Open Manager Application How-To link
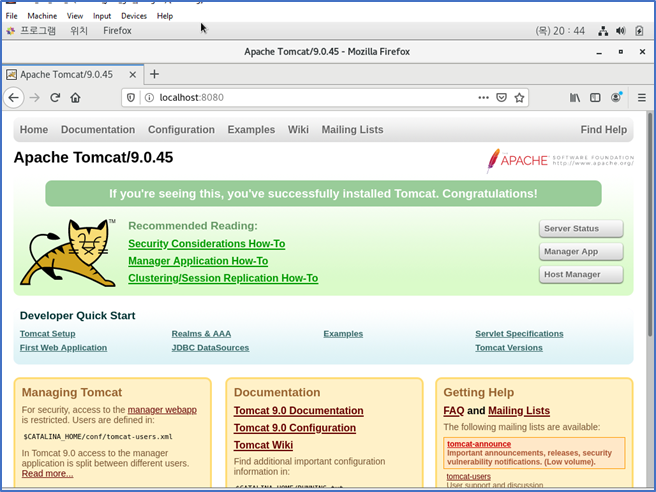This screenshot has height=492, width=656. coord(198,261)
